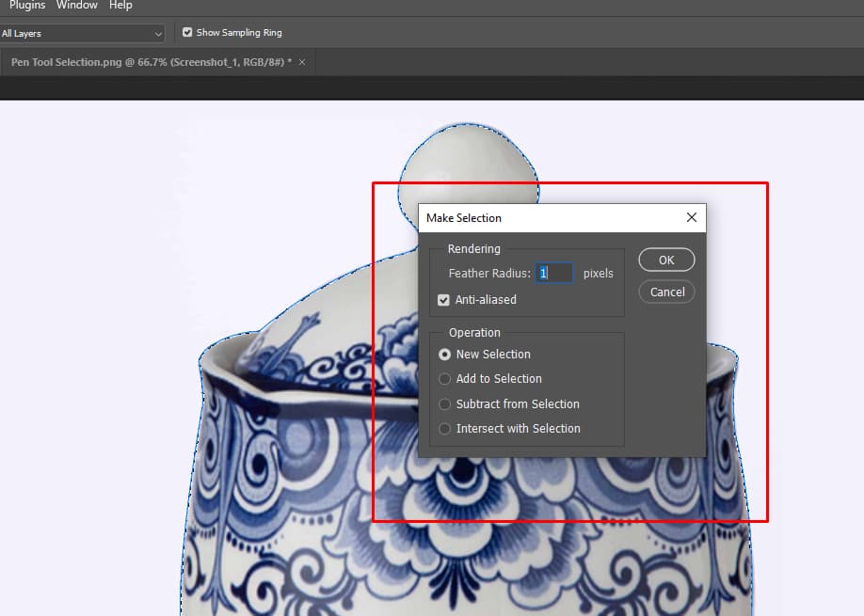Click the Feather Radius label

[x=489, y=273]
